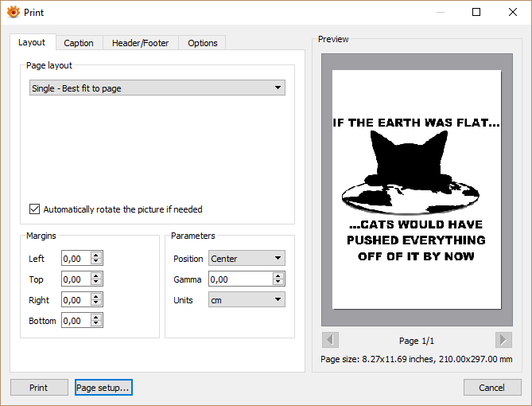532x406 pixels.
Task: Open the Page layout dropdown
Action: 157,88
